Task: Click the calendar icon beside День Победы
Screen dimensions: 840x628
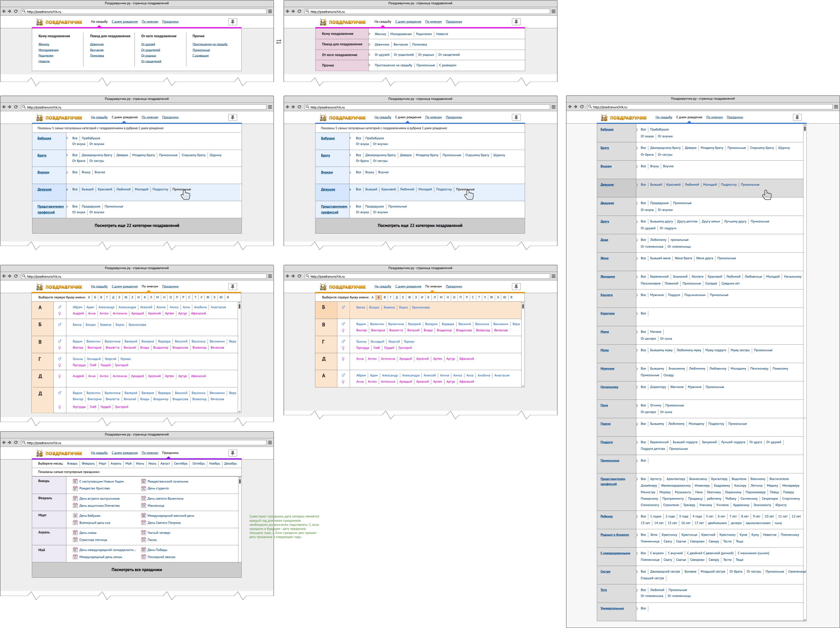Action: pyautogui.click(x=144, y=550)
